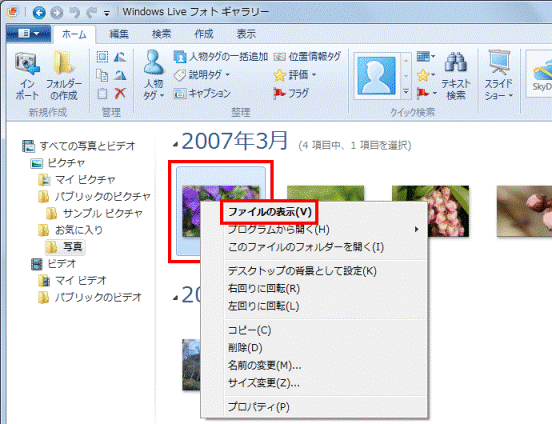Click the rotate left icon in 管理 group

point(120,57)
